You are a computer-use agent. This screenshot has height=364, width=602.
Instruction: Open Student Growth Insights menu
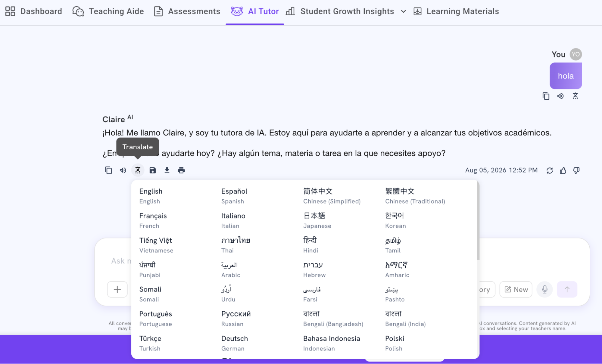click(346, 11)
